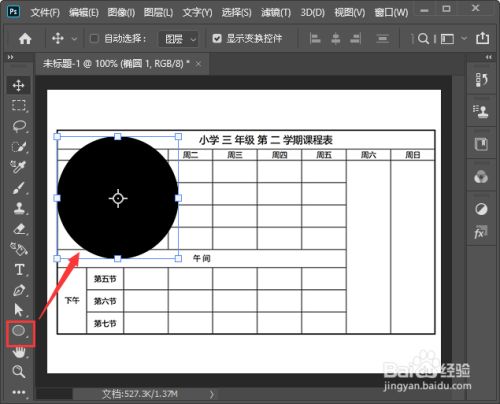
Task: Open the Edit Toolbar three-dots button
Action: (x=19, y=392)
